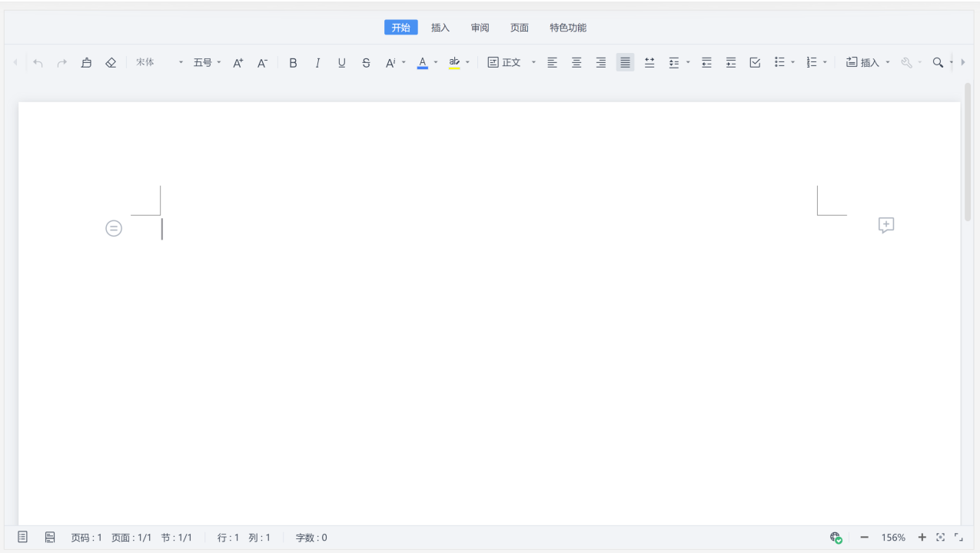The width and height of the screenshot is (980, 553).
Task: Click the 列: 1 status entry
Action: tap(260, 538)
